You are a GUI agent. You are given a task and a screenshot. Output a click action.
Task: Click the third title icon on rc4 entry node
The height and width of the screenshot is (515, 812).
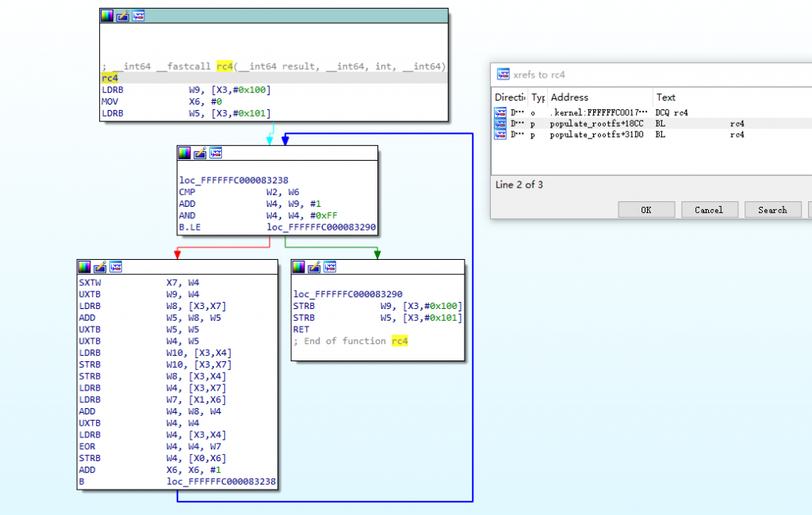(x=138, y=16)
